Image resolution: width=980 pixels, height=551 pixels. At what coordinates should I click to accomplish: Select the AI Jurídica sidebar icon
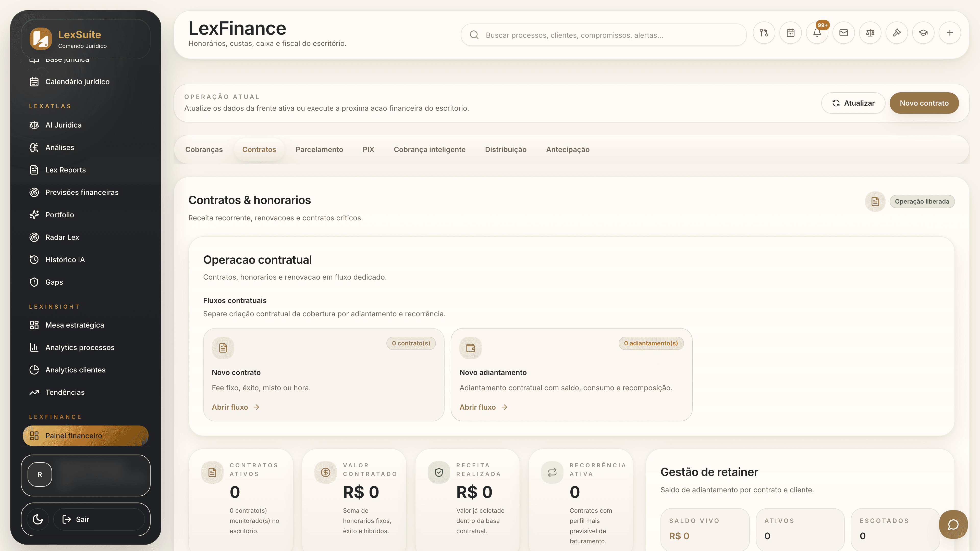(x=34, y=125)
